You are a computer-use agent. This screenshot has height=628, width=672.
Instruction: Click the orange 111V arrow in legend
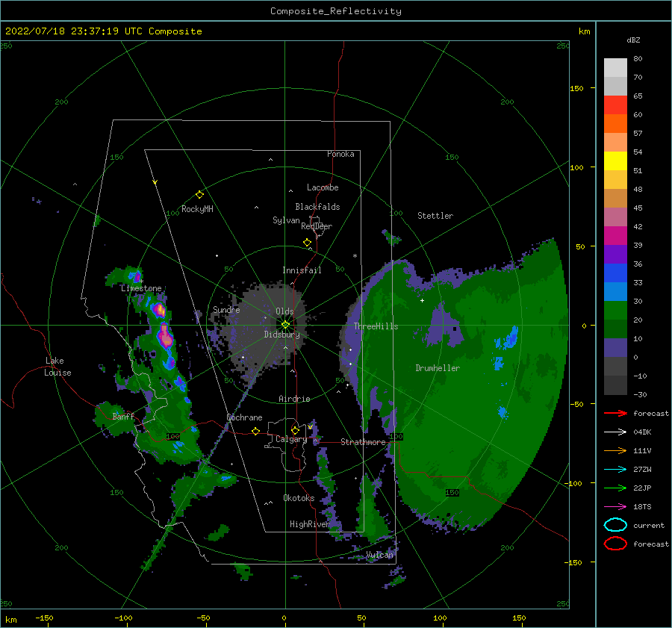point(615,450)
